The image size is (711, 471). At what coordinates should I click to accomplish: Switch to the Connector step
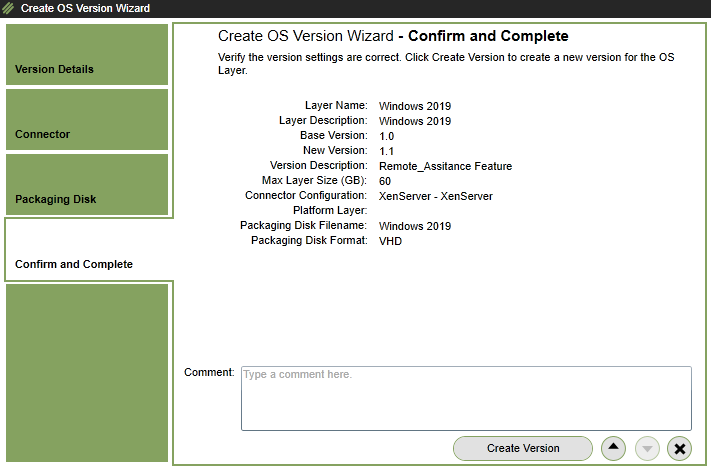[x=86, y=119]
